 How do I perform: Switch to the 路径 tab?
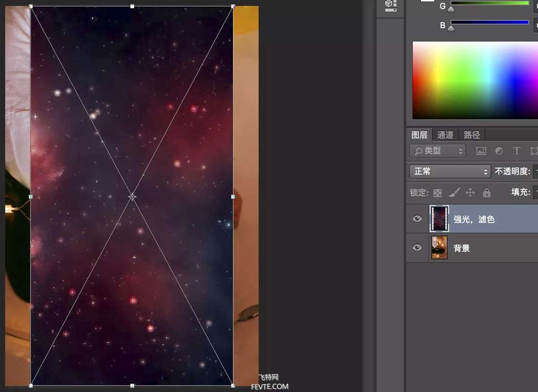point(472,135)
